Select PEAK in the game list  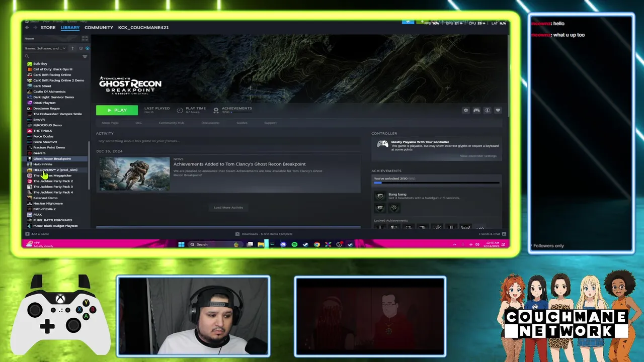pyautogui.click(x=38, y=215)
